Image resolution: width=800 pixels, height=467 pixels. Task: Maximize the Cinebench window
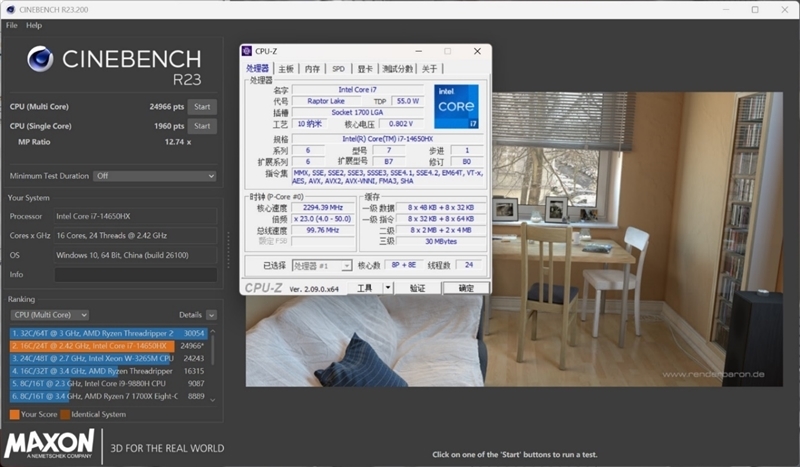coord(755,10)
